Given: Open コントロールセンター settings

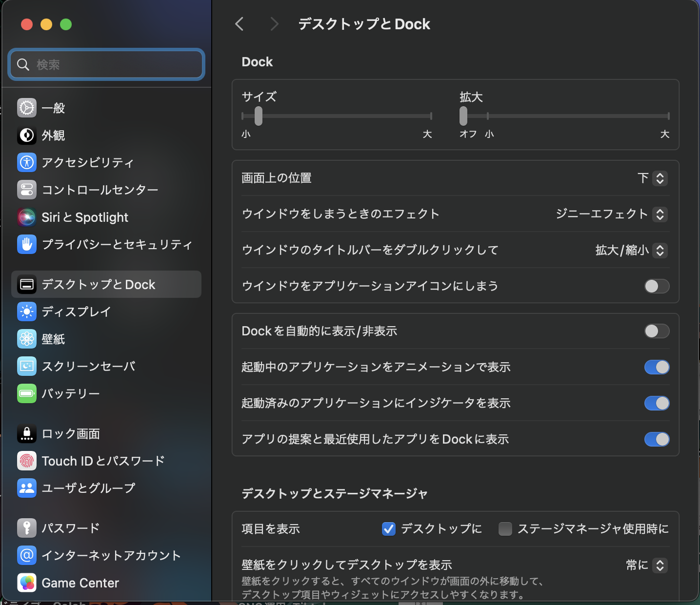Looking at the screenshot, I should click(x=27, y=190).
